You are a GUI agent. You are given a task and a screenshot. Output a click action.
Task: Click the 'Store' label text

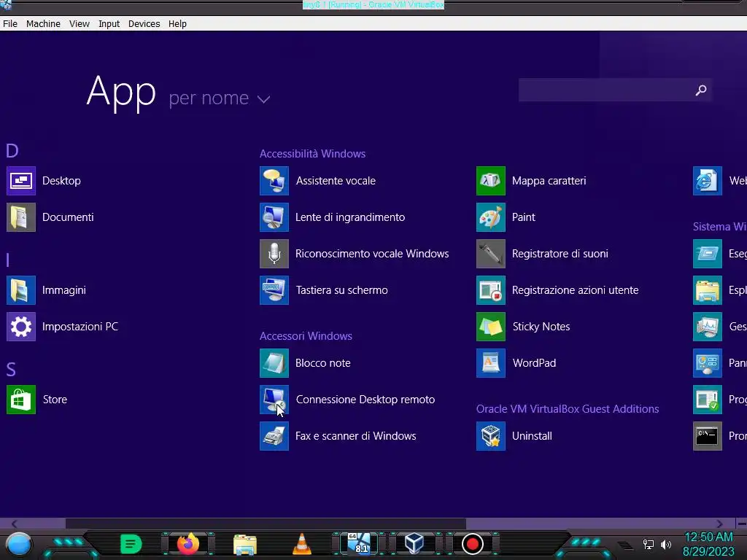click(x=55, y=400)
